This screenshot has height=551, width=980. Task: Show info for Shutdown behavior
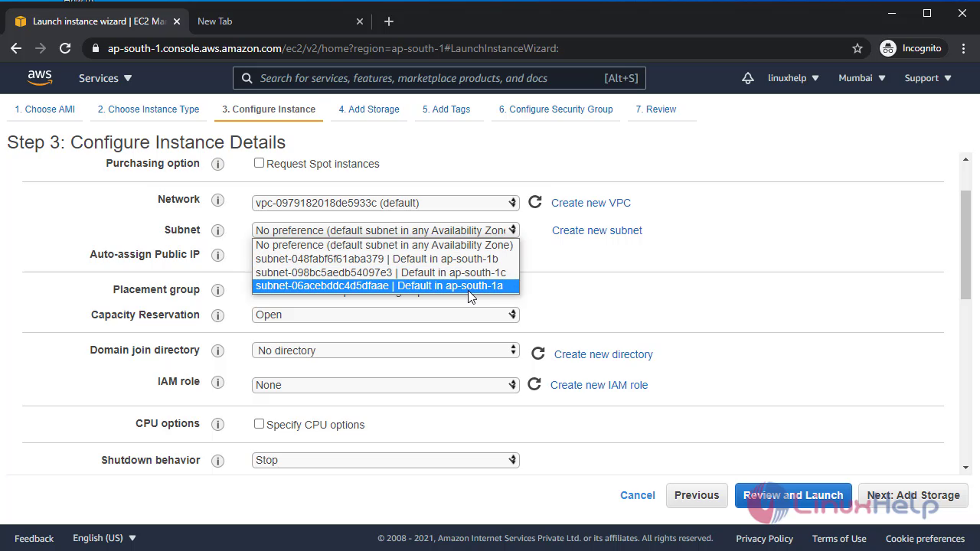coord(217,461)
